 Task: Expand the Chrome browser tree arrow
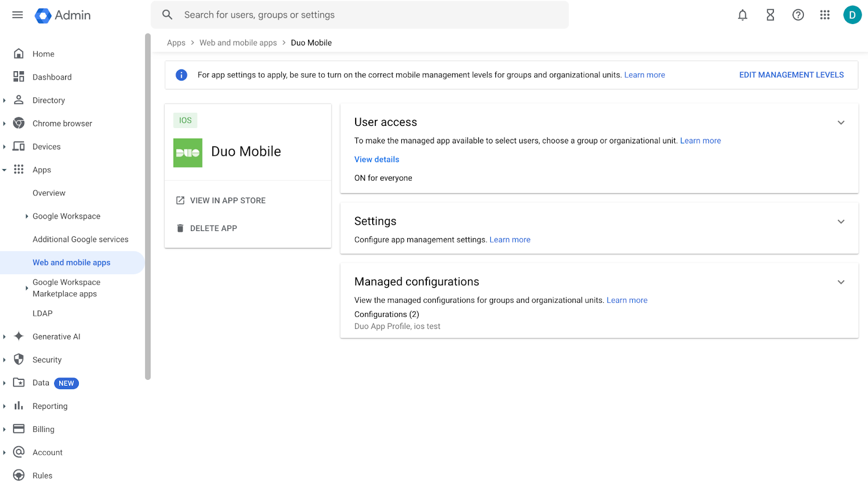click(x=4, y=124)
